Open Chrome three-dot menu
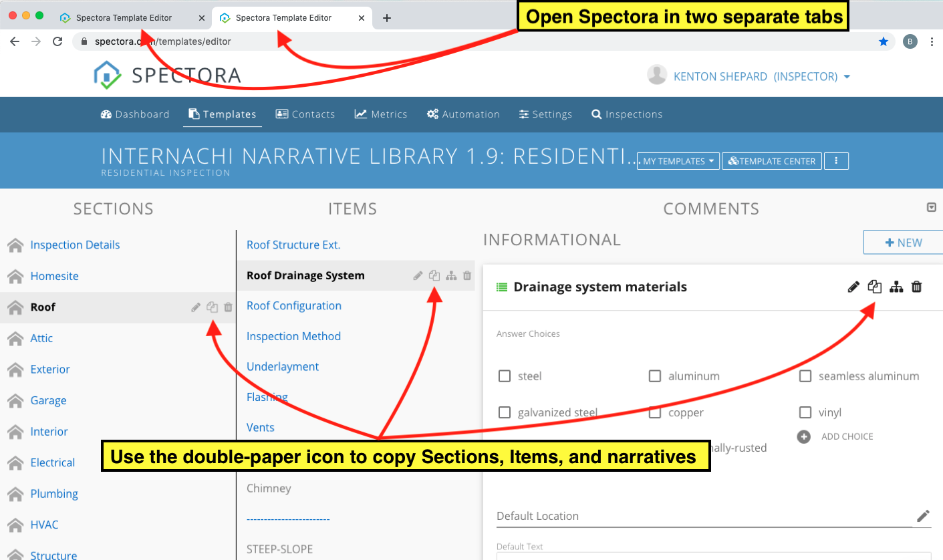Image resolution: width=943 pixels, height=560 pixels. click(x=932, y=41)
